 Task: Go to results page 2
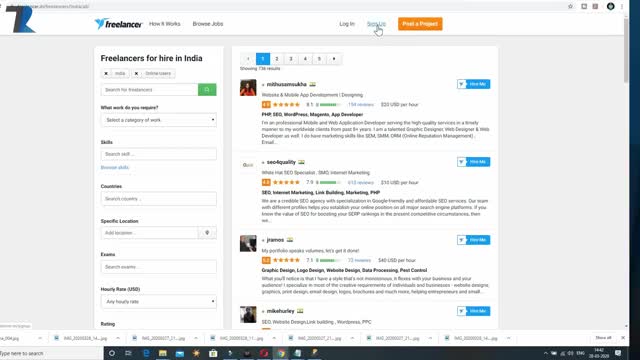tap(277, 59)
